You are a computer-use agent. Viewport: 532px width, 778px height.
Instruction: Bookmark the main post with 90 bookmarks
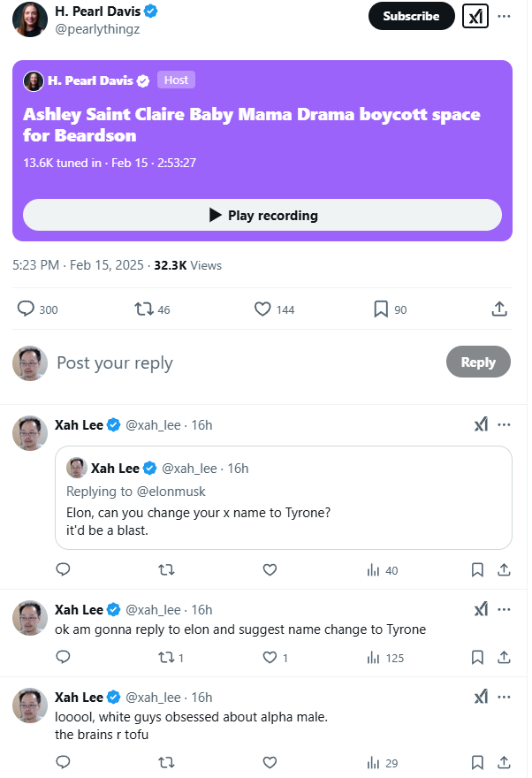tap(381, 309)
